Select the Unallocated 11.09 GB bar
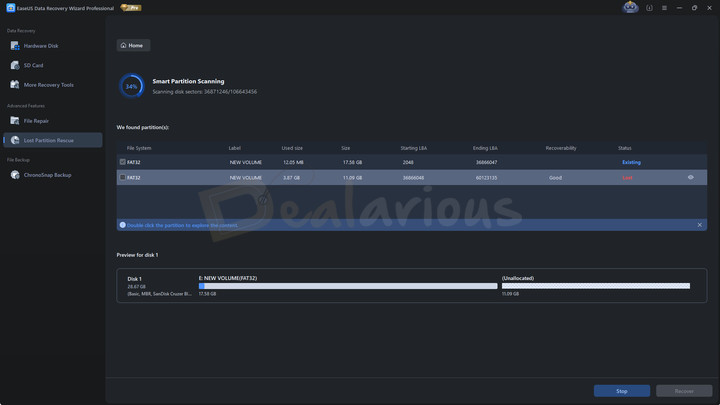The width and height of the screenshot is (720, 405). [x=596, y=286]
